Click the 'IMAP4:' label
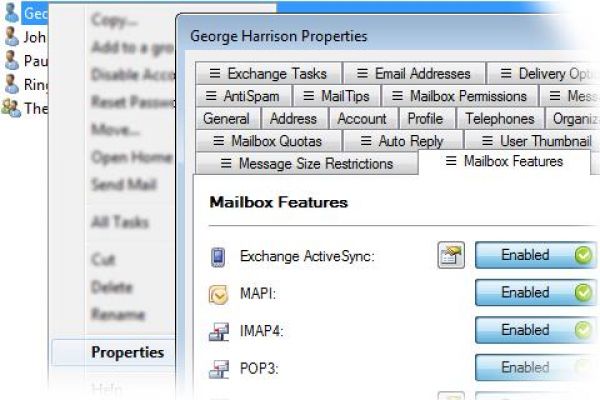This screenshot has height=400, width=600. point(262,331)
